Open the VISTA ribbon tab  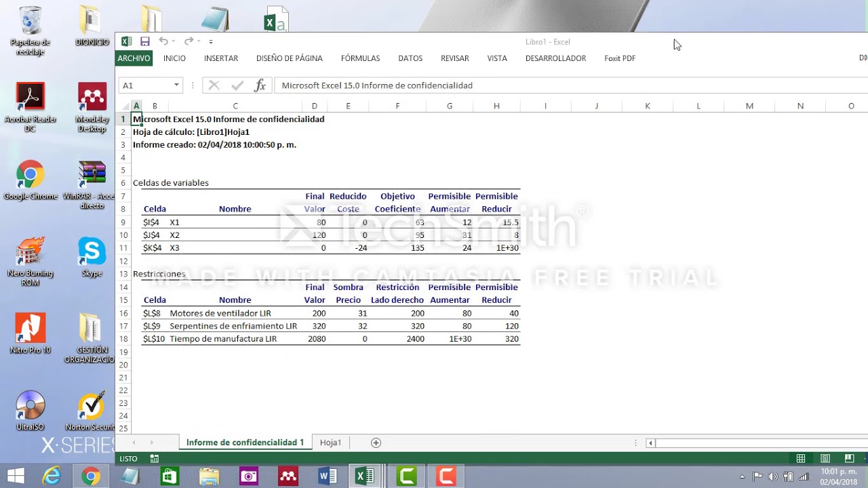click(x=497, y=58)
